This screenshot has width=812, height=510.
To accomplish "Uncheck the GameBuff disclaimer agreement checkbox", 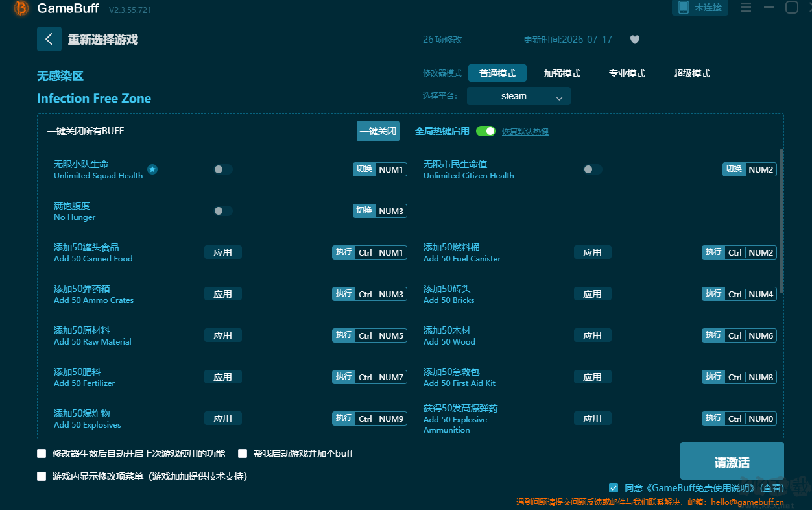I will (614, 488).
